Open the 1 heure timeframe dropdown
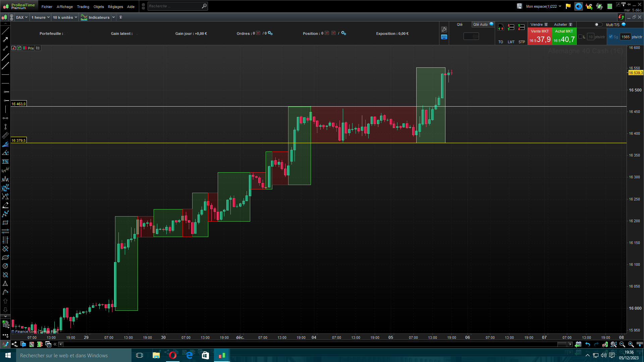The image size is (644, 362). [x=41, y=17]
